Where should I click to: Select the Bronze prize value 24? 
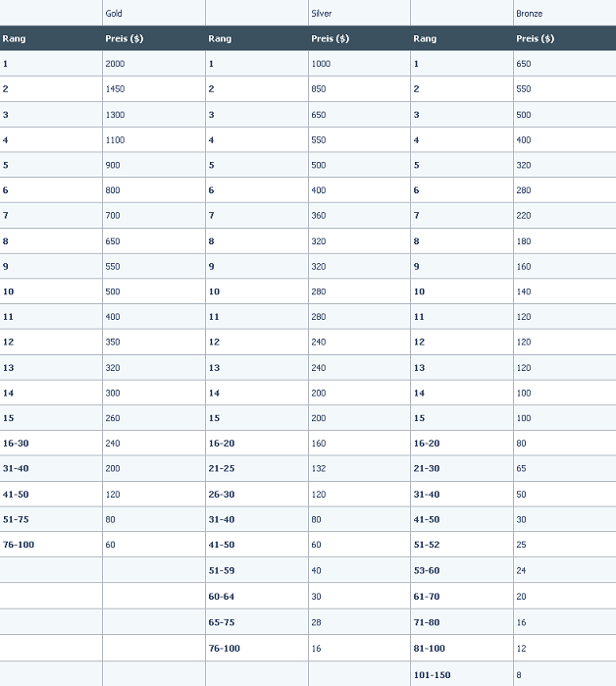[521, 571]
